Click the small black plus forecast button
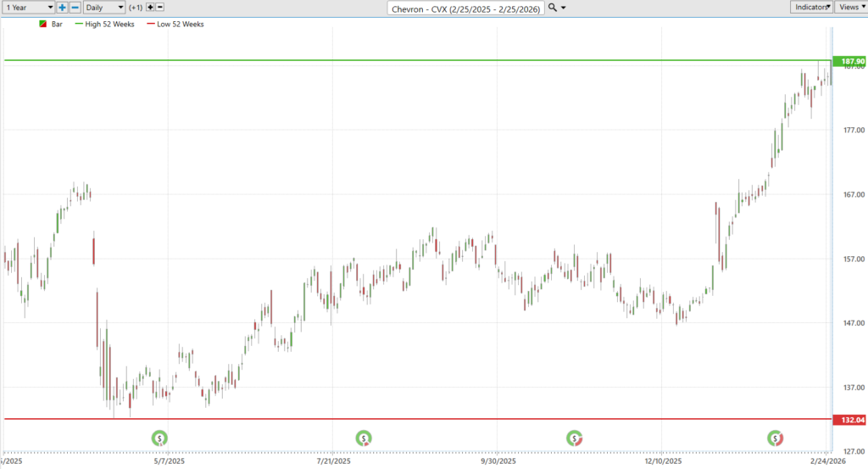Image resolution: width=868 pixels, height=469 pixels. pos(150,7)
